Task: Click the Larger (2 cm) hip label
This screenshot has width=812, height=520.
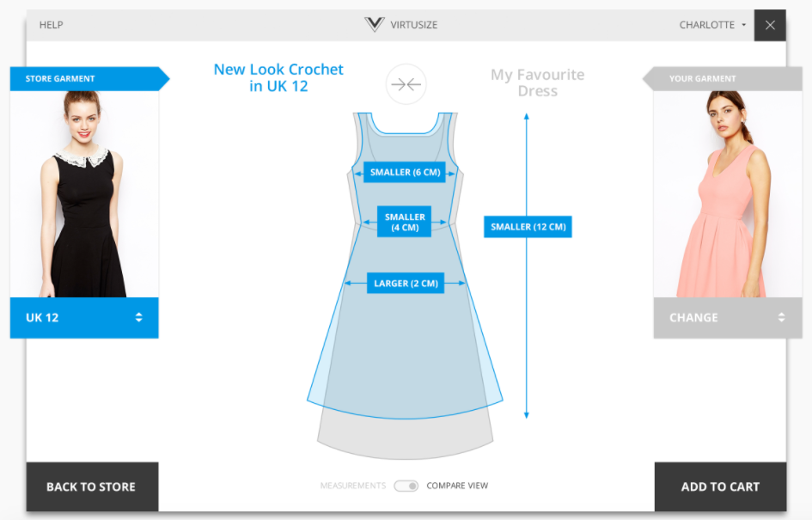Action: point(406,284)
